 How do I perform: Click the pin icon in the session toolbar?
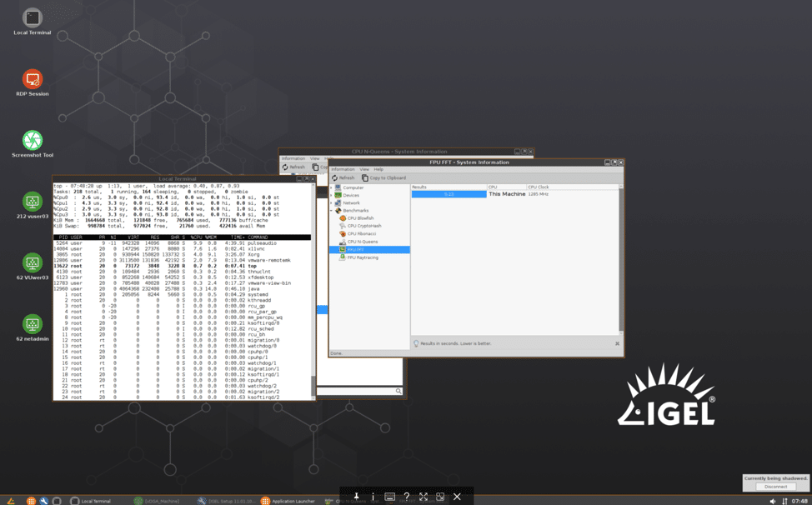(356, 497)
